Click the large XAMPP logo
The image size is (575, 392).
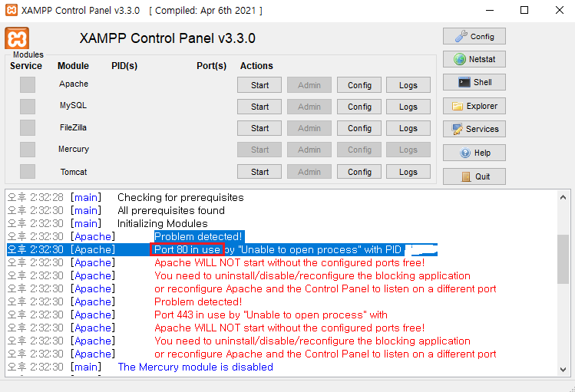17,38
